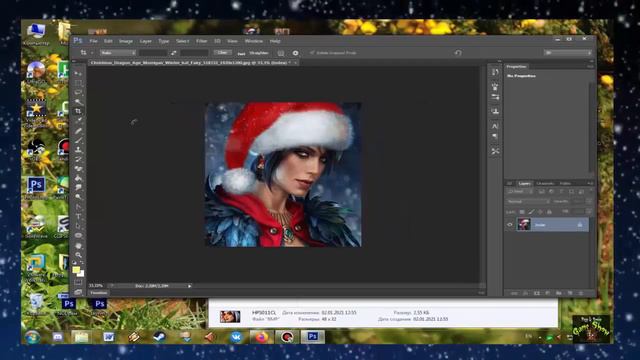Select the Paint Bucket tool

pyautogui.click(x=78, y=178)
